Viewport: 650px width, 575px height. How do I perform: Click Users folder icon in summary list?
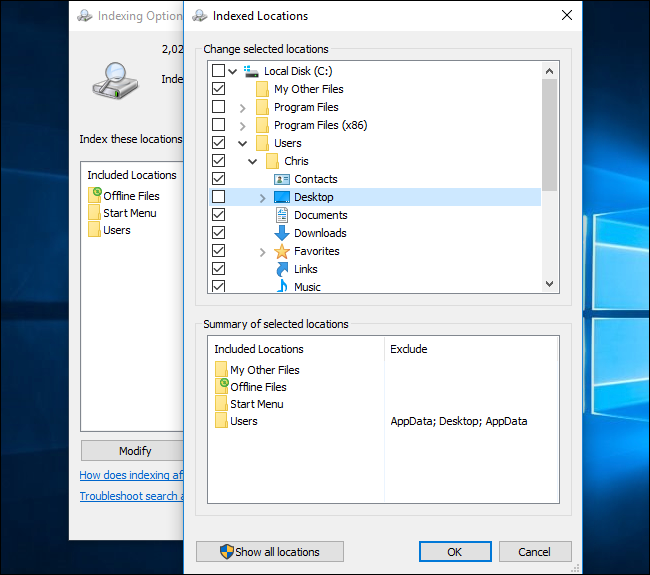221,420
